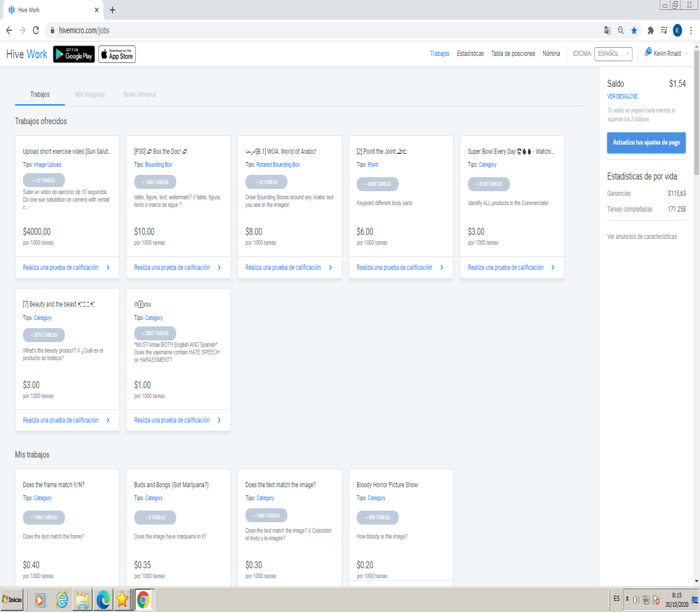Open the ESPAÑOL language dropdown
The height and width of the screenshot is (612, 700).
[x=613, y=54]
